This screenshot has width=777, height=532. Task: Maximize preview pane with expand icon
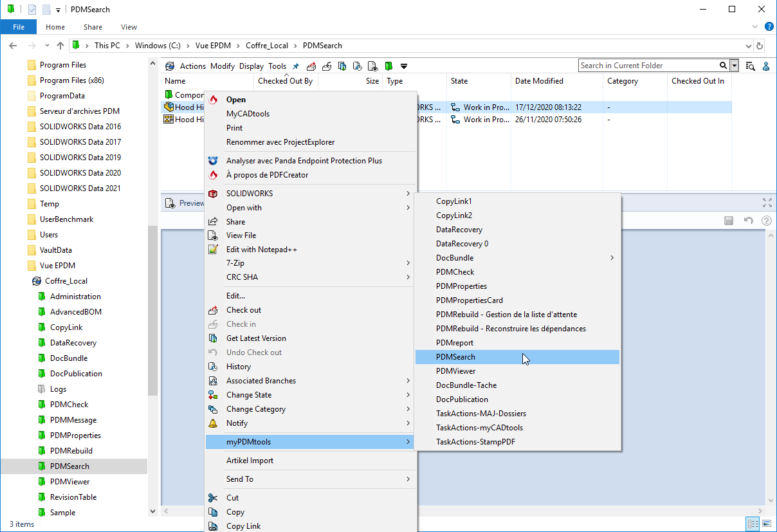pyautogui.click(x=767, y=203)
